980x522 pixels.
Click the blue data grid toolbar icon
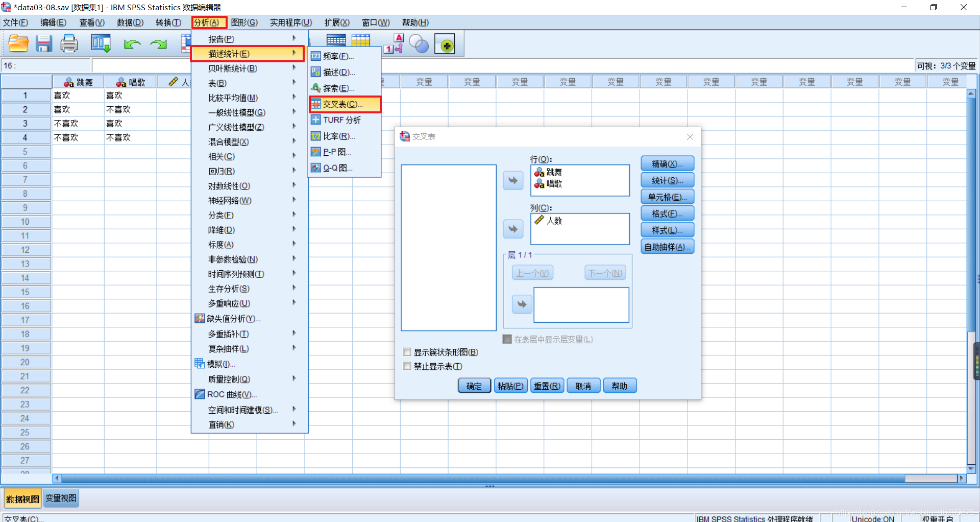click(336, 40)
